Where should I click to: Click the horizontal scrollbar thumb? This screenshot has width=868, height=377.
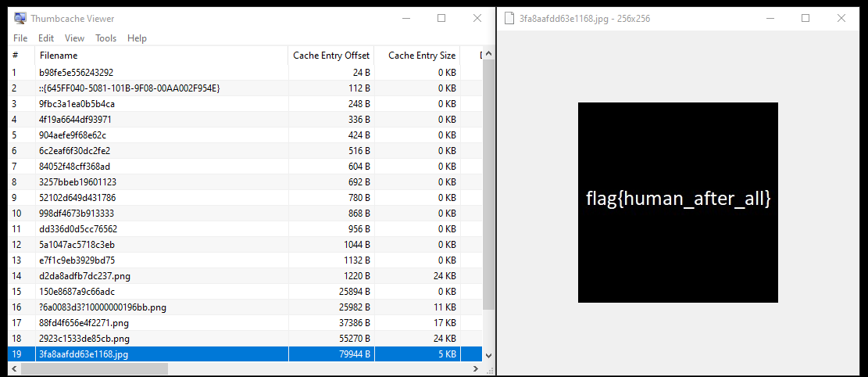[94, 368]
